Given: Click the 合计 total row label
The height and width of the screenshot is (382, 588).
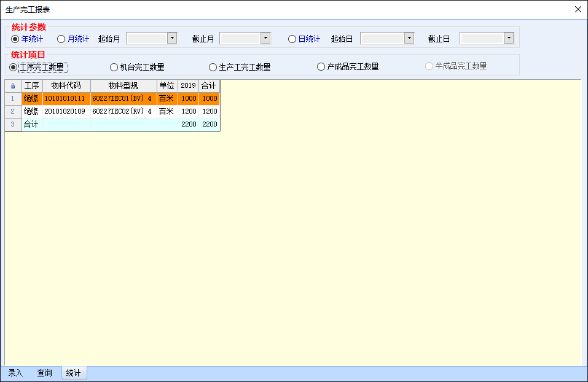Looking at the screenshot, I should pyautogui.click(x=31, y=124).
